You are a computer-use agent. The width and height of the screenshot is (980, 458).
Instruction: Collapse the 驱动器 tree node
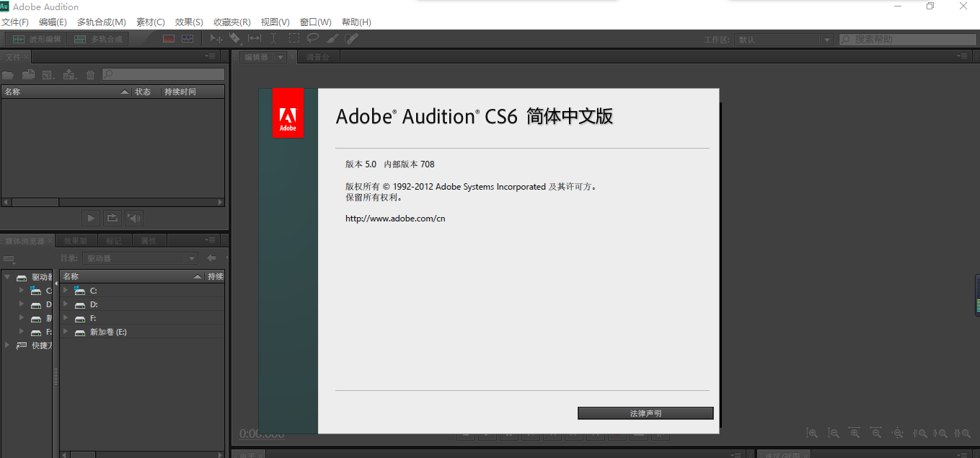[x=6, y=277]
